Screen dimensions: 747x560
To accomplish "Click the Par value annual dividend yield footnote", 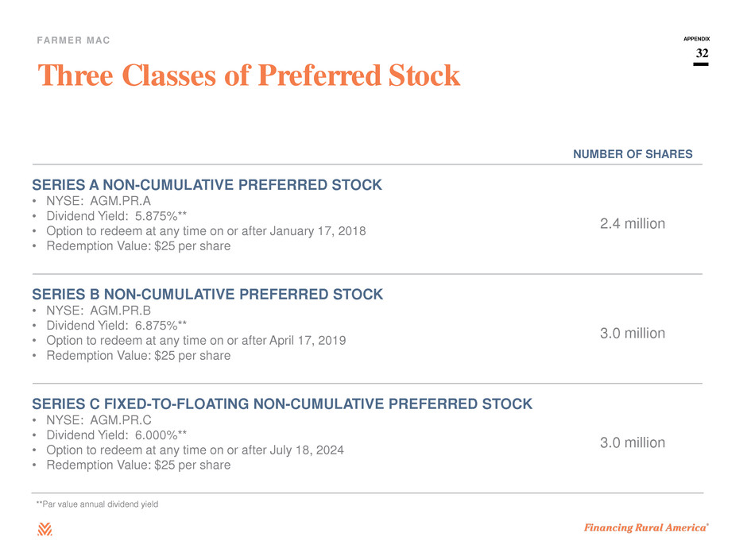I will (97, 504).
